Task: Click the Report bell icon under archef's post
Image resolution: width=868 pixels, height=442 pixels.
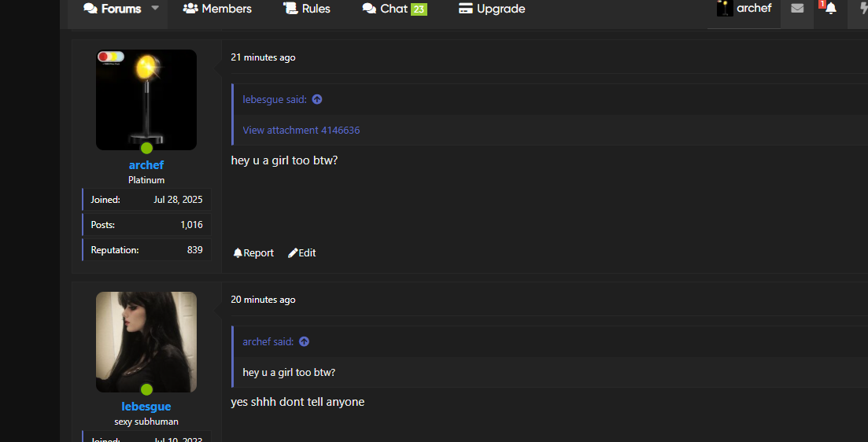Action: pyautogui.click(x=238, y=252)
